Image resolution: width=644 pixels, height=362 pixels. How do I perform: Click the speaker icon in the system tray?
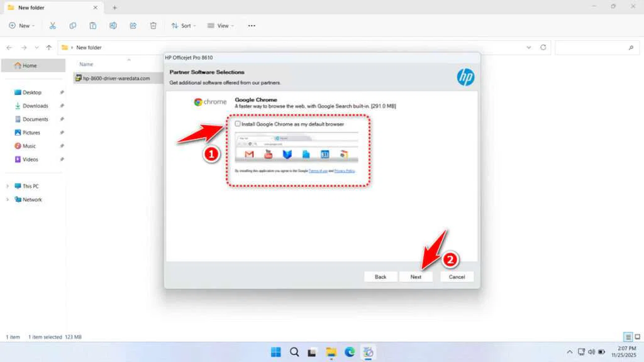[591, 352]
